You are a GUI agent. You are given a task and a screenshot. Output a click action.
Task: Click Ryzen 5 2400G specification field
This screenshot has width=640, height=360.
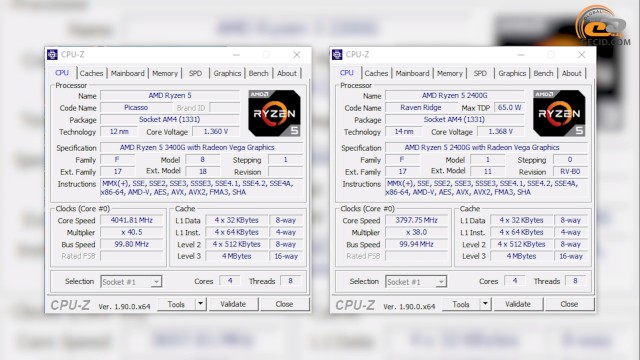click(487, 148)
